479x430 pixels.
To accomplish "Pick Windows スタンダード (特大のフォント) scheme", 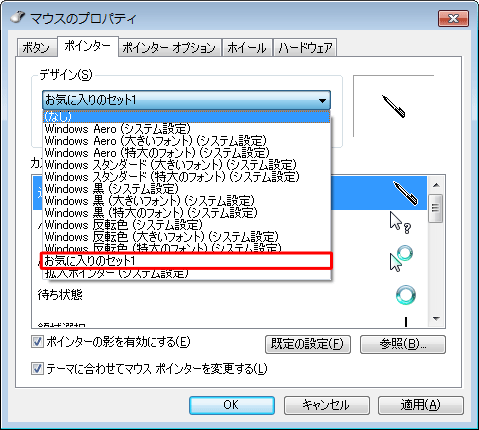I will (x=187, y=177).
